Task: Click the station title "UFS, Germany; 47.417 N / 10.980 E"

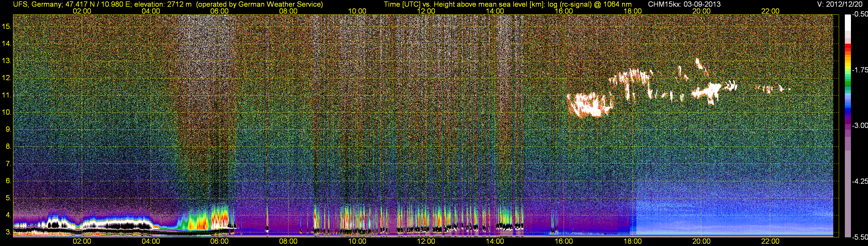Action: (72, 4)
